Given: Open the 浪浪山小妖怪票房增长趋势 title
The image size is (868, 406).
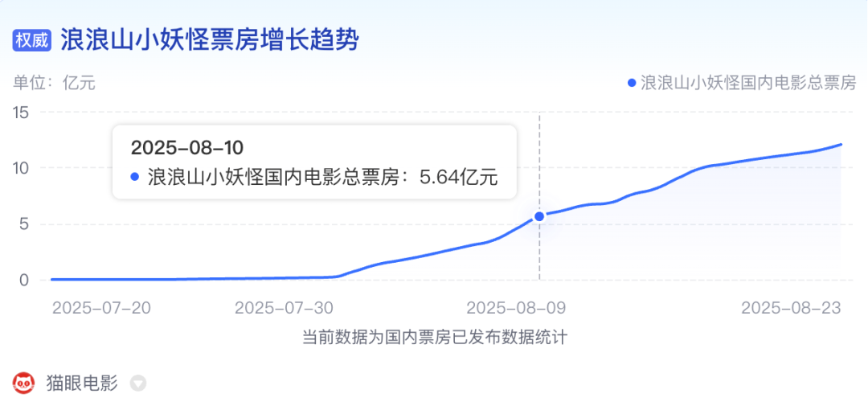Looking at the screenshot, I should [209, 40].
